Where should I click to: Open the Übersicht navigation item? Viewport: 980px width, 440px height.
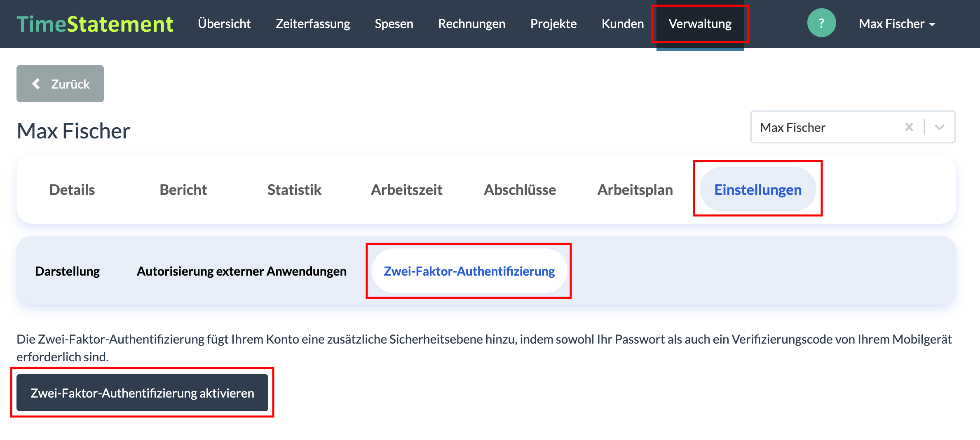click(x=224, y=24)
